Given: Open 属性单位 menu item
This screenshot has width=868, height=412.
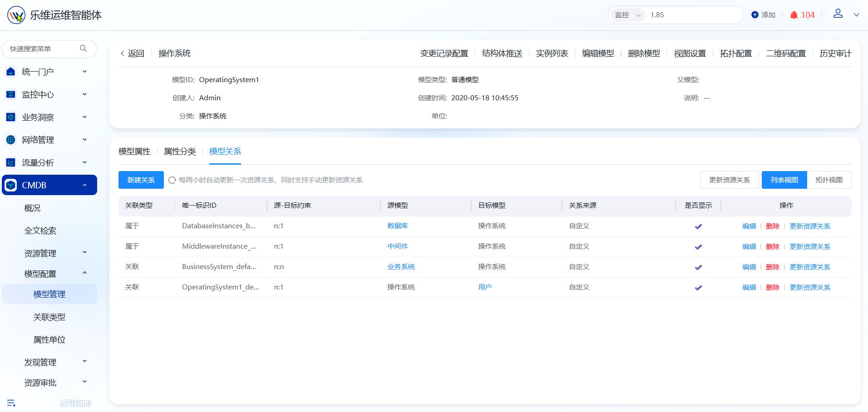Looking at the screenshot, I should (49, 339).
